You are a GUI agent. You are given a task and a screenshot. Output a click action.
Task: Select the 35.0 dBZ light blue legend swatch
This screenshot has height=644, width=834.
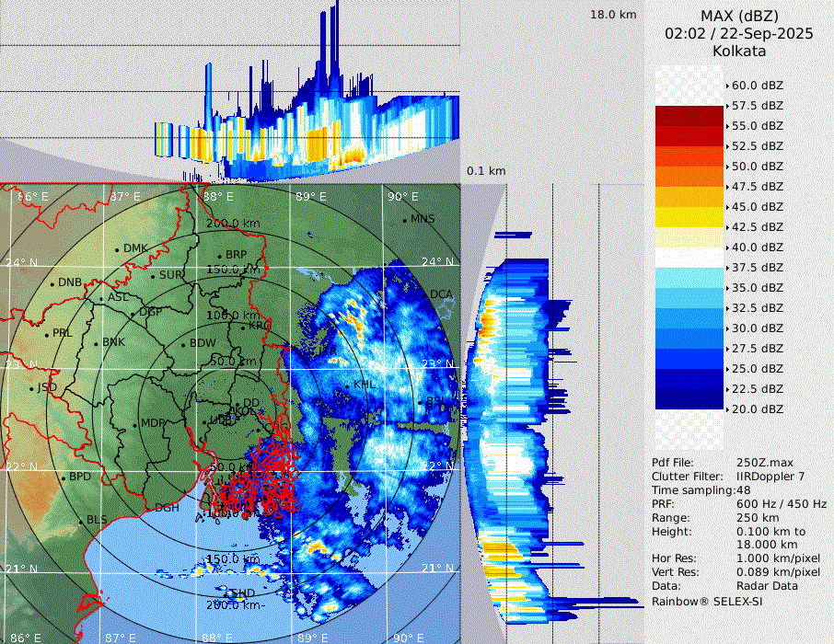click(689, 278)
